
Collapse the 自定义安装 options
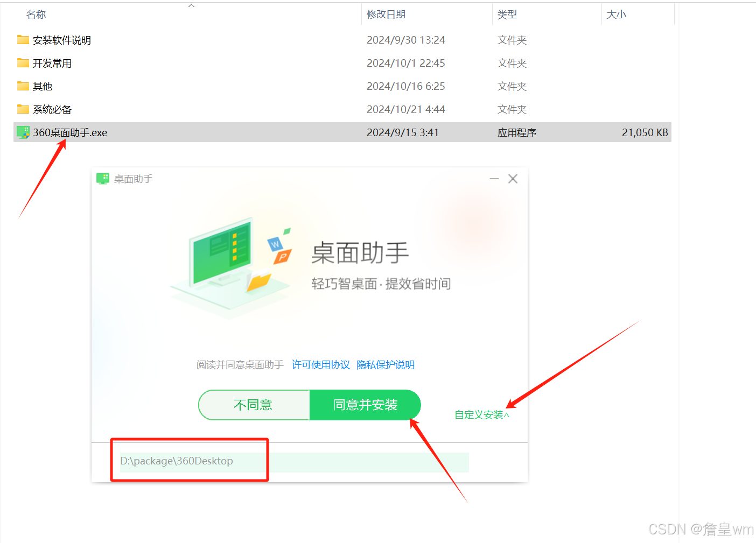point(482,415)
